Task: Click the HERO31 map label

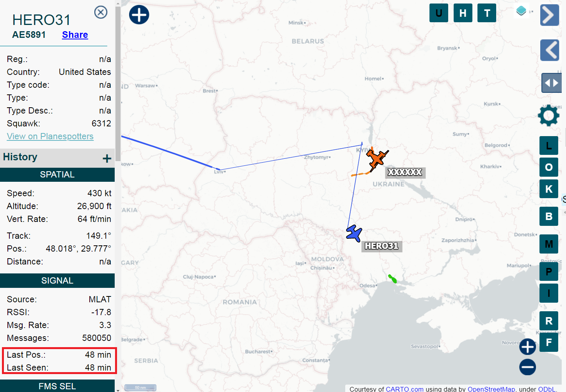Action: (381, 246)
